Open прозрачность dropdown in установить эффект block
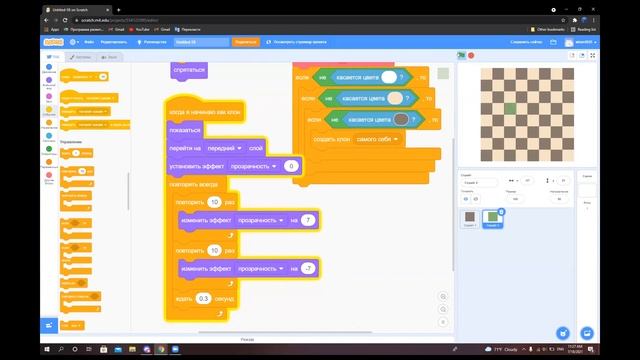The height and width of the screenshot is (360, 640). click(253, 166)
